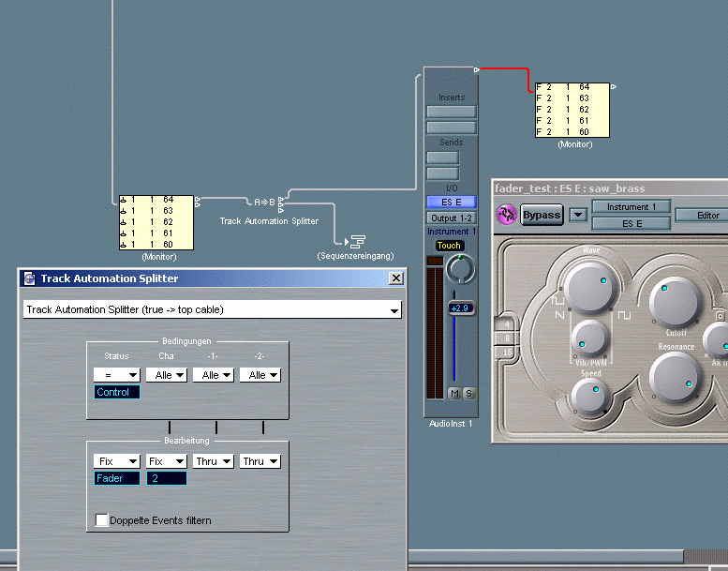Select the Sequenzereingang object icon
Screen dimensions: 728x571
tap(356, 242)
